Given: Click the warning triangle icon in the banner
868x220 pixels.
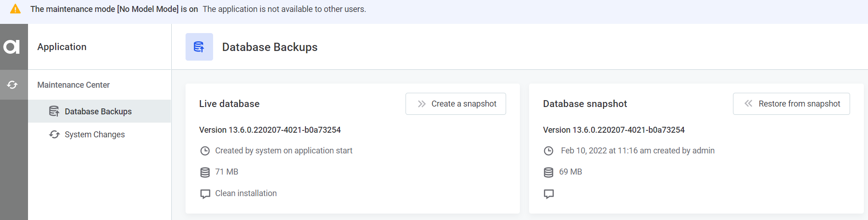Looking at the screenshot, I should pos(16,9).
